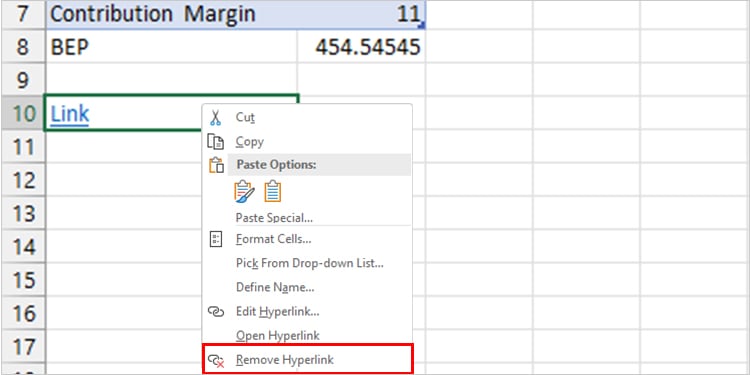Open Format Cells from context menu

307,238
